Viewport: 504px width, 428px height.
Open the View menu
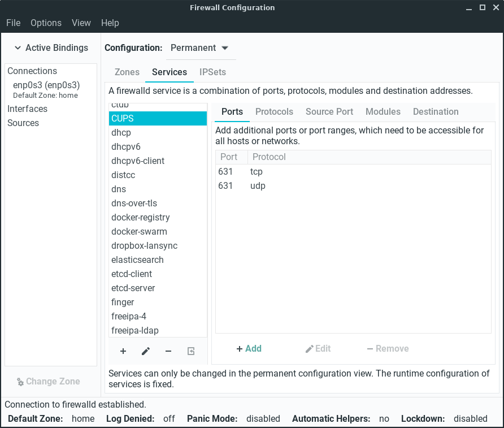[x=81, y=23]
